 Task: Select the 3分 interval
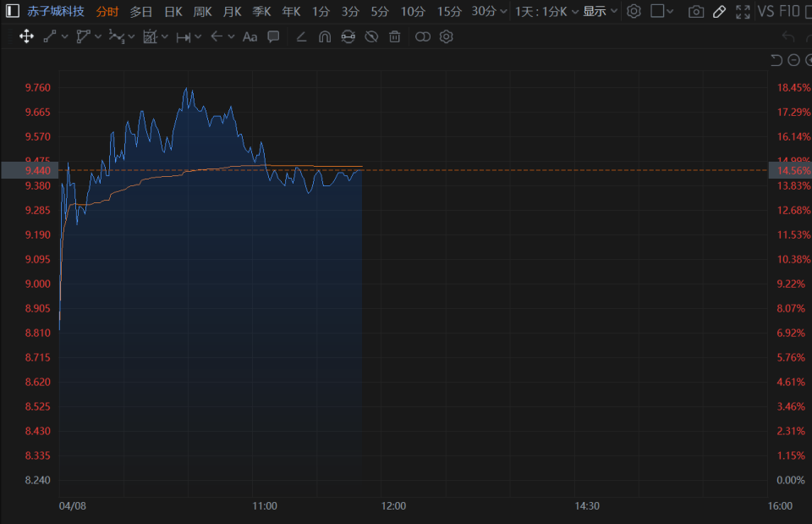point(350,11)
